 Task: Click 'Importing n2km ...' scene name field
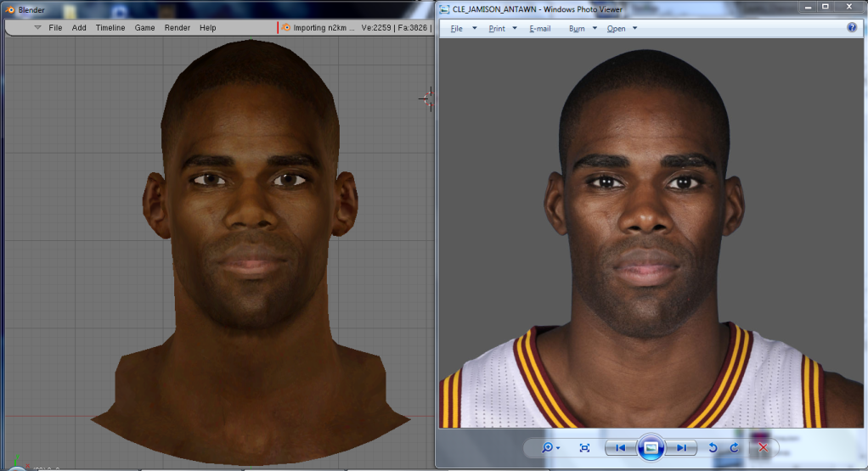(x=324, y=28)
